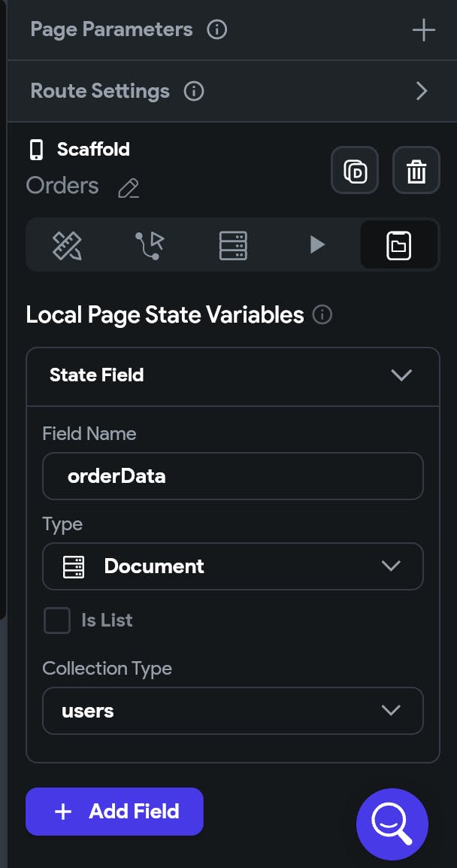Collapse the State Field section

click(401, 375)
